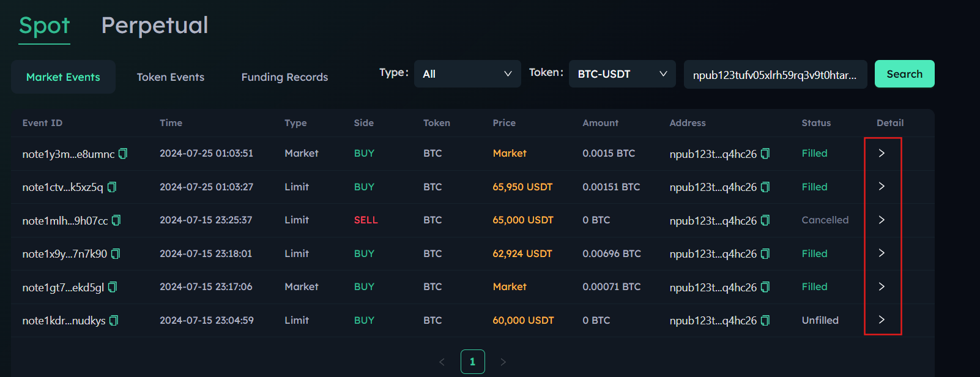The height and width of the screenshot is (377, 980).
Task: Select page 1 in pagination
Action: pos(472,362)
